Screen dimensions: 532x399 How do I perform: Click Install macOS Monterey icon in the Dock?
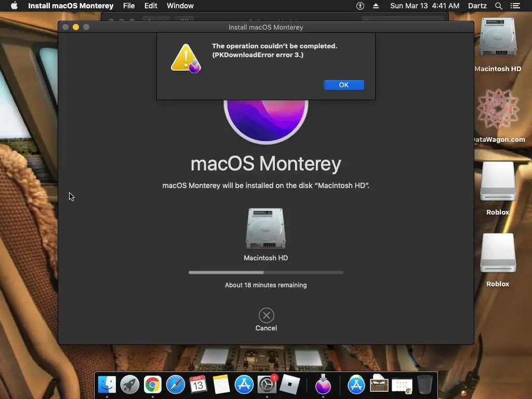pyautogui.click(x=323, y=384)
